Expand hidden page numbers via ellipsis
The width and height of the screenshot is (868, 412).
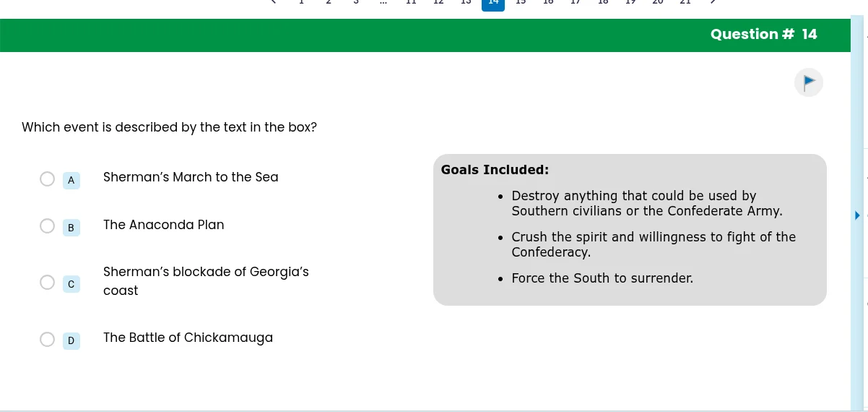tap(383, 2)
